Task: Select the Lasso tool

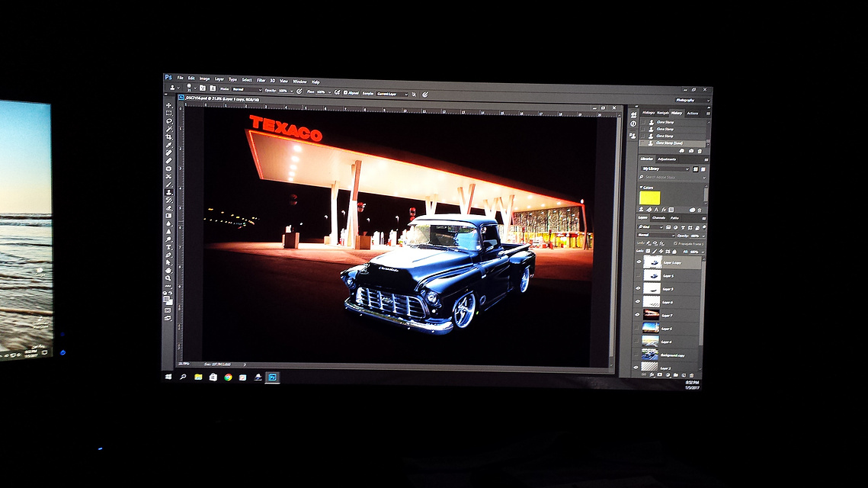Action: [169, 120]
